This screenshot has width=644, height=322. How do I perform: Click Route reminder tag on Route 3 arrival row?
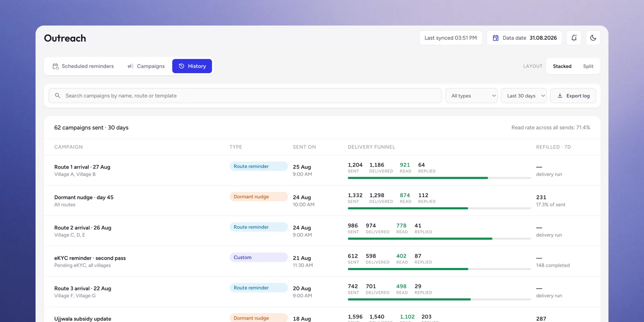tap(258, 288)
